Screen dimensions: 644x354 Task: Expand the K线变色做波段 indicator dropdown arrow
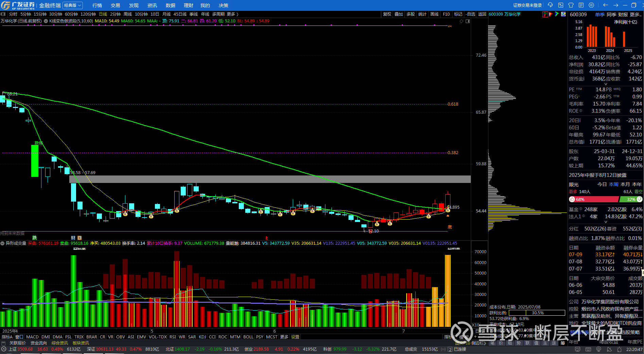[x=46, y=21]
